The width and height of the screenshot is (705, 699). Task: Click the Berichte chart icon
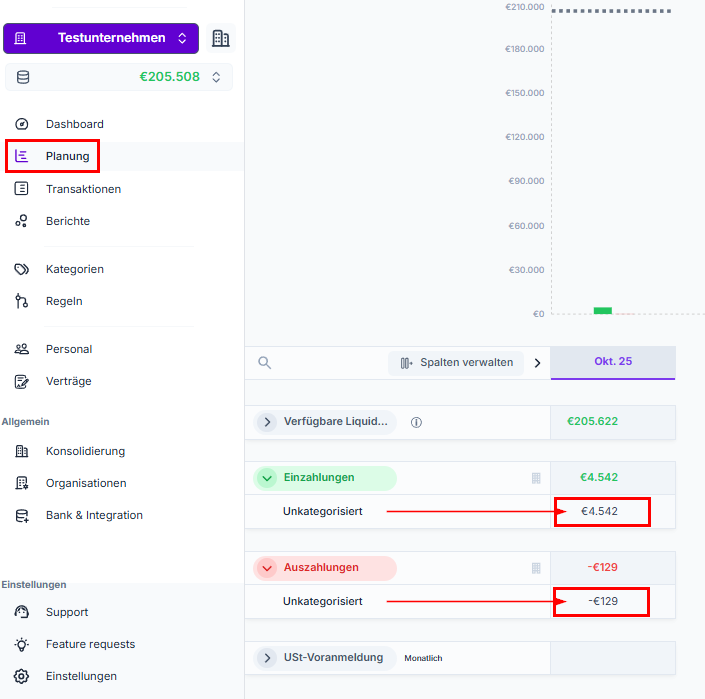point(22,221)
